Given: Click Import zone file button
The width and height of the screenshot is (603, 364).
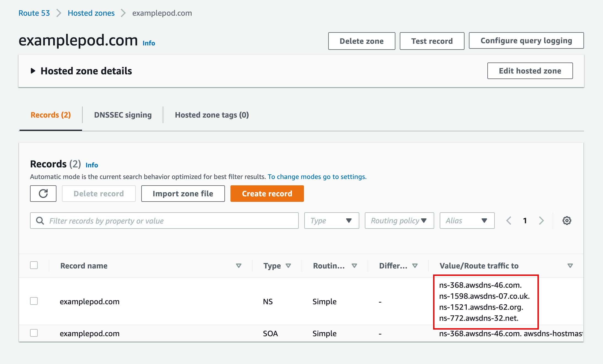Looking at the screenshot, I should [183, 194].
